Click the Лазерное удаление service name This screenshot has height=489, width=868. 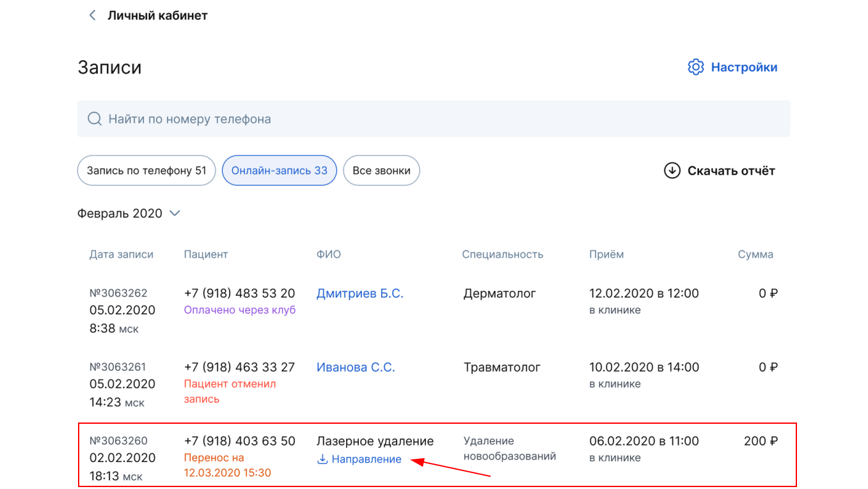point(375,441)
